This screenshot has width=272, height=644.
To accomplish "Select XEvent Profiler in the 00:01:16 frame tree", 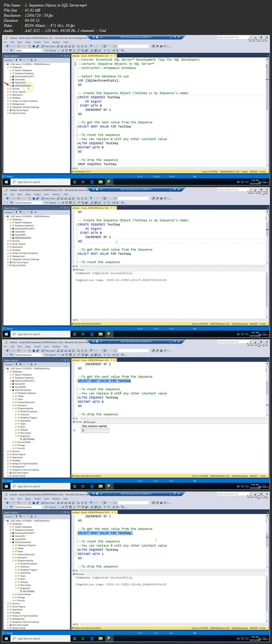I will coord(19,113).
